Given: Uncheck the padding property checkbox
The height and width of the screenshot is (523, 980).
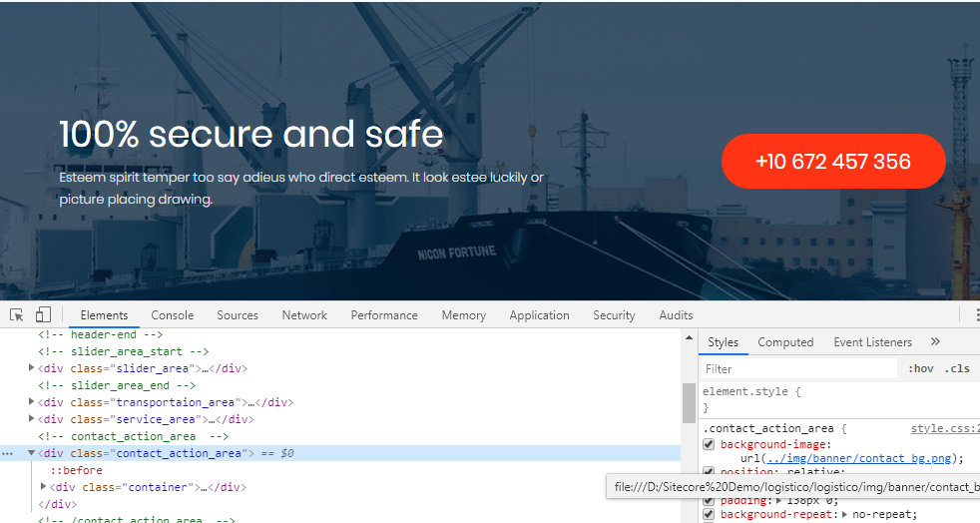Looking at the screenshot, I should click(x=710, y=501).
